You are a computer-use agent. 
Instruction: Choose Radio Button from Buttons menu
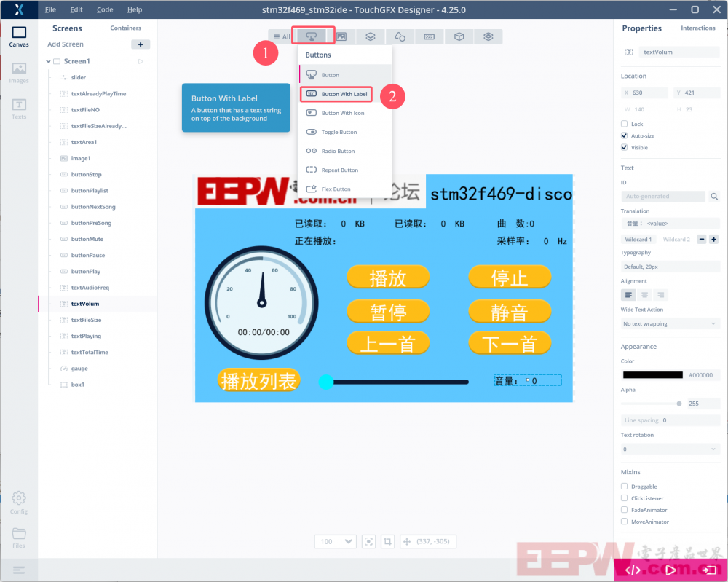click(345, 151)
